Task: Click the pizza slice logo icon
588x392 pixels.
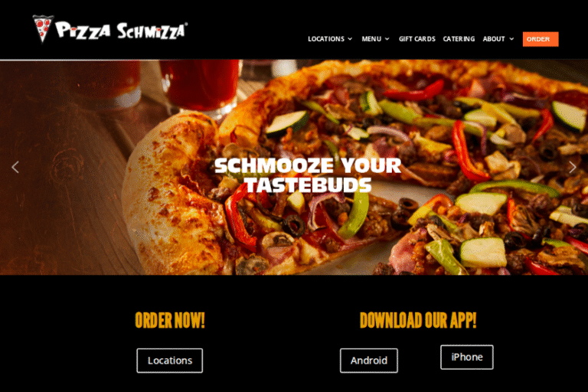Action: [x=43, y=29]
